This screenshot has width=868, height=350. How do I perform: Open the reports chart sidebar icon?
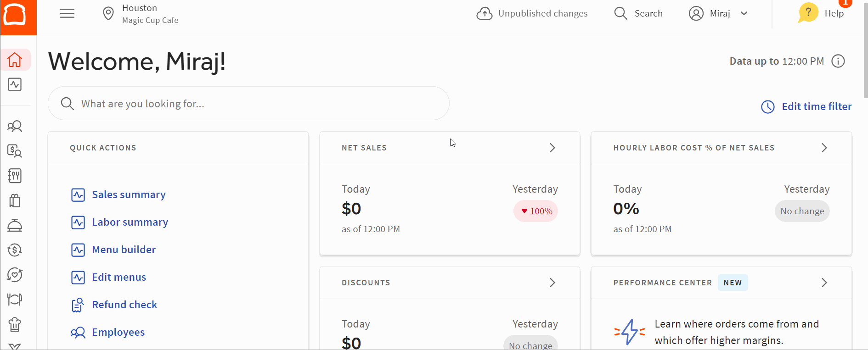(15, 84)
